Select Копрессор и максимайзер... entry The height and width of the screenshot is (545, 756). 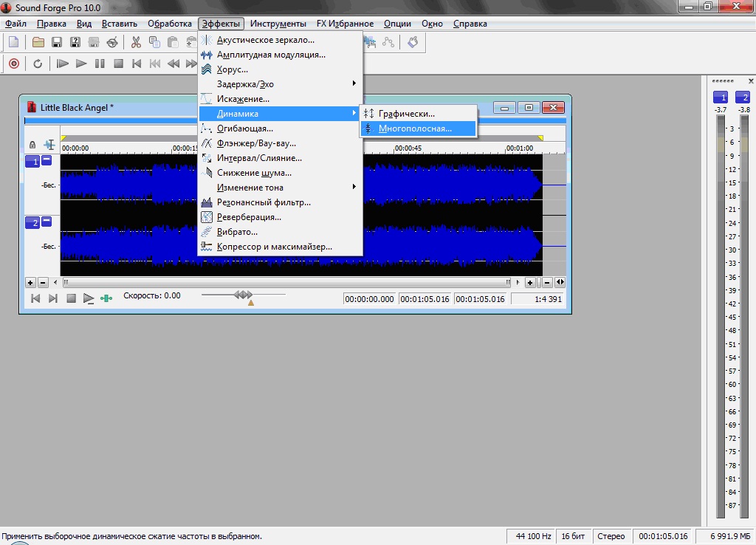[x=280, y=247]
